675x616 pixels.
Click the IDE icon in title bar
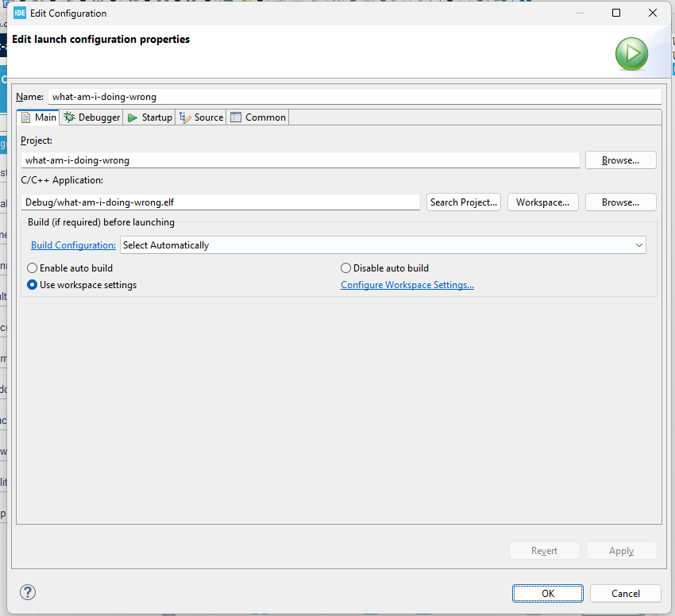[20, 13]
